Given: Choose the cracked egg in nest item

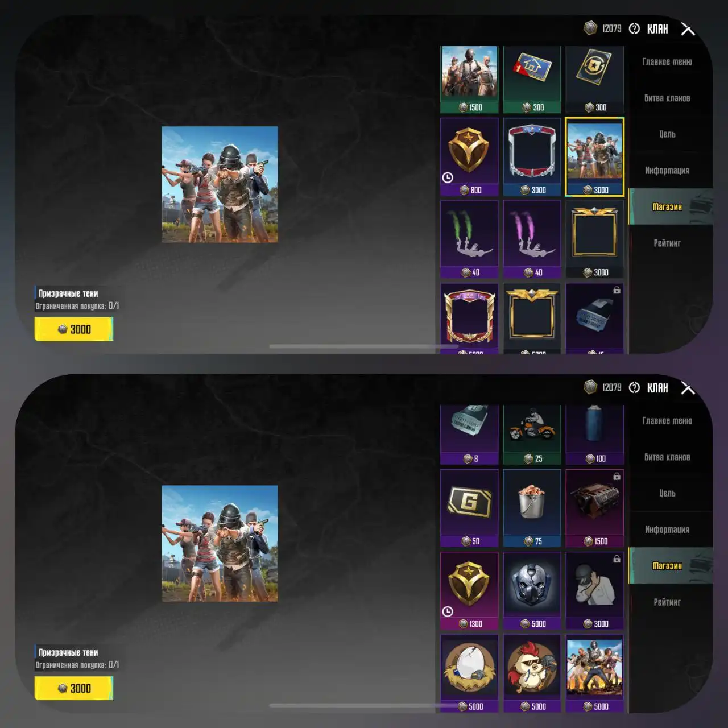Looking at the screenshot, I should pyautogui.click(x=469, y=674).
